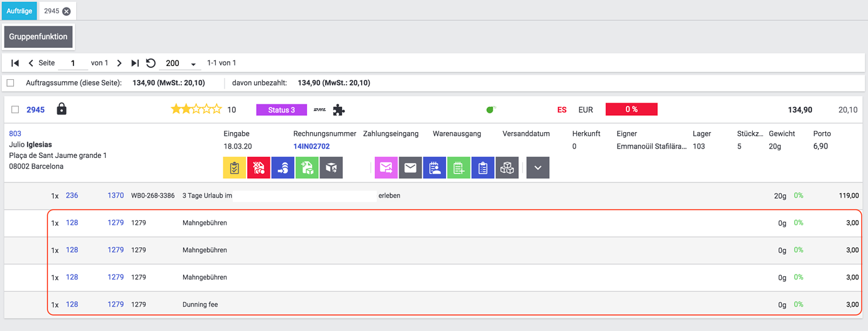
Task: Jump to the last page
Action: (x=135, y=63)
